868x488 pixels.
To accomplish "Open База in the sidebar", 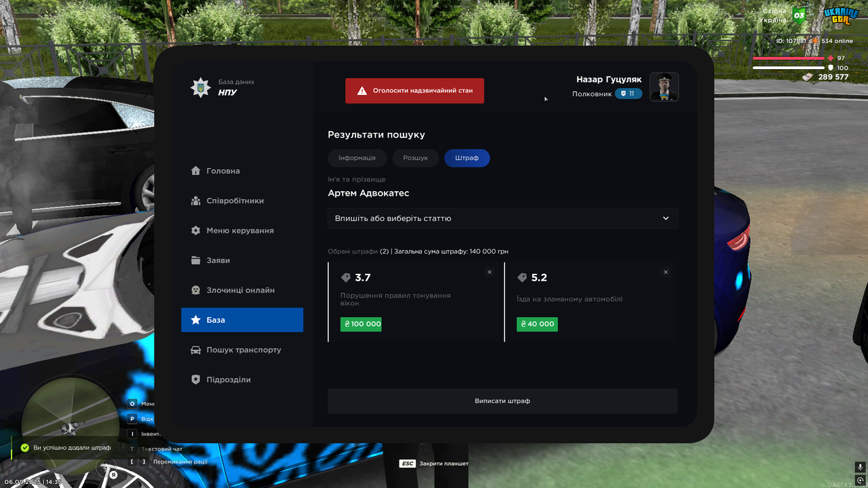I will click(x=242, y=320).
